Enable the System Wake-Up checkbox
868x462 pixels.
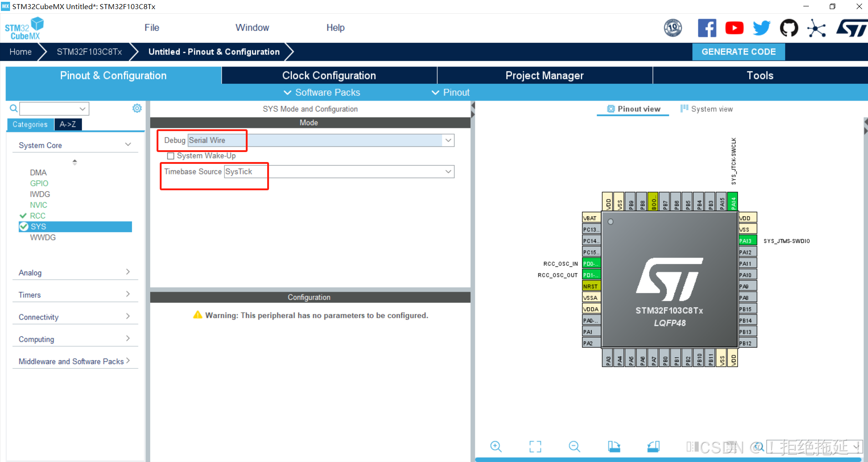point(171,156)
